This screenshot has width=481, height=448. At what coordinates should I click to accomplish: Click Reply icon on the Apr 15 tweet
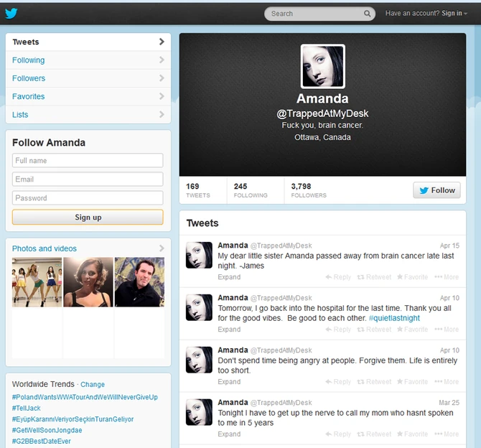(x=338, y=277)
